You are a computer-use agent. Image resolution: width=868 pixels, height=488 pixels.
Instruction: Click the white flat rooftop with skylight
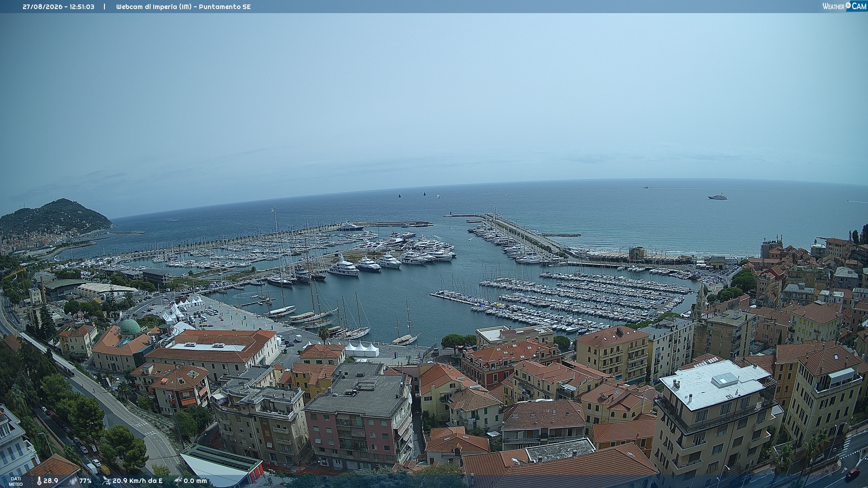point(713,383)
